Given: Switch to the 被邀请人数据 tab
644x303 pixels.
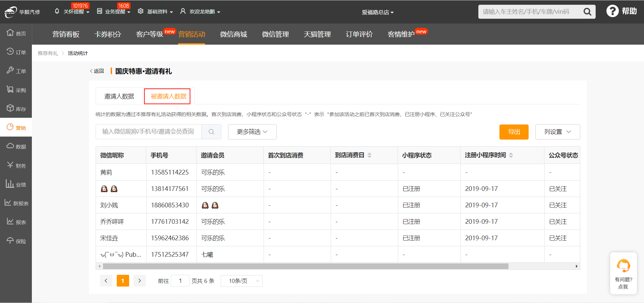Looking at the screenshot, I should click(168, 96).
